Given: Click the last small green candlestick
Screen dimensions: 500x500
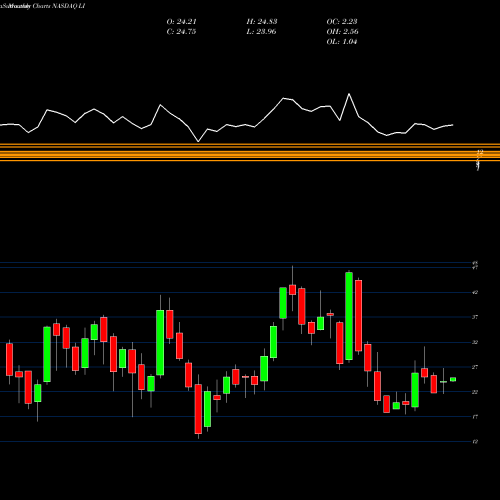Looking at the screenshot, I should [453, 379].
